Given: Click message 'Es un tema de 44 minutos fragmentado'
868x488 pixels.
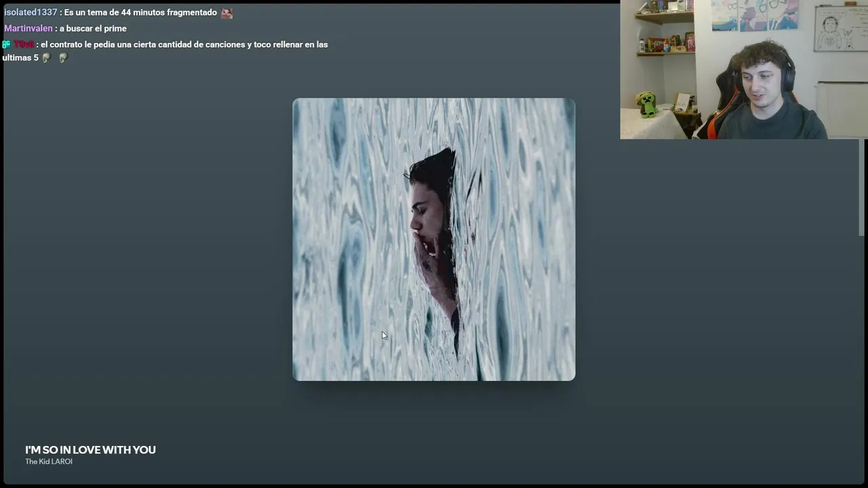Looking at the screenshot, I should tap(140, 12).
